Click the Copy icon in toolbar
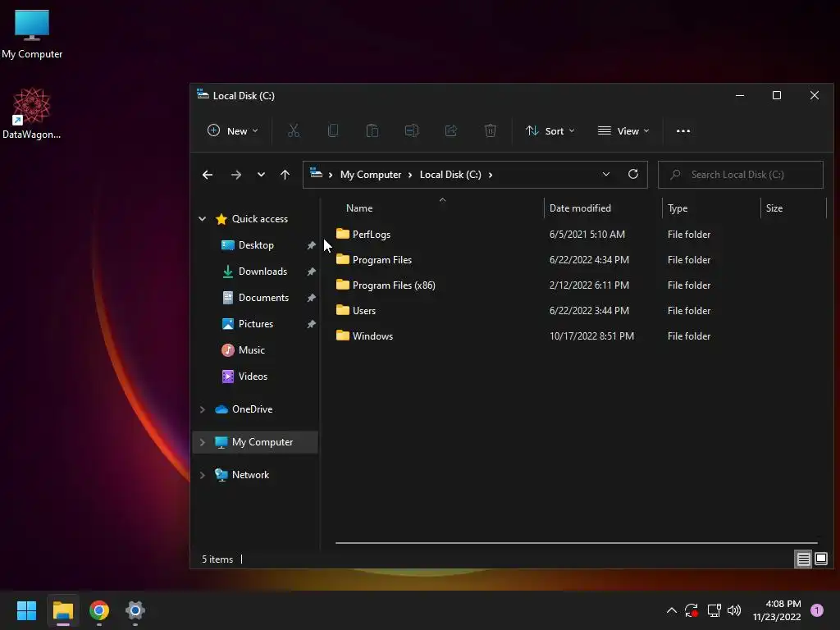The image size is (840, 630). [x=333, y=130]
